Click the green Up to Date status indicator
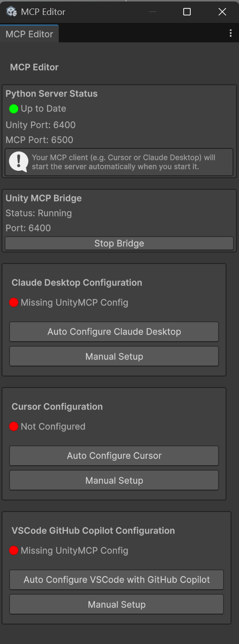Viewport: 239px width, 644px height. coord(13,109)
